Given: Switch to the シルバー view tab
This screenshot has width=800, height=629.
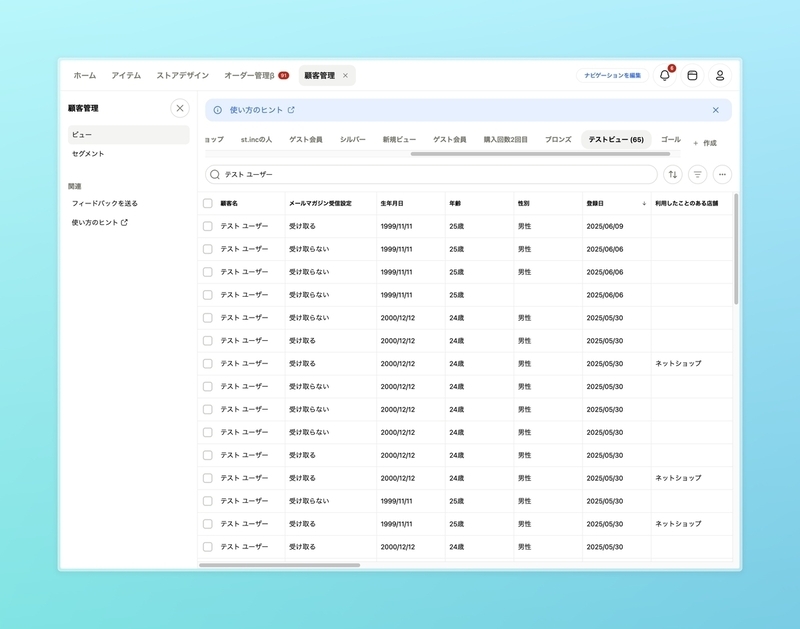Looking at the screenshot, I should 353,139.
